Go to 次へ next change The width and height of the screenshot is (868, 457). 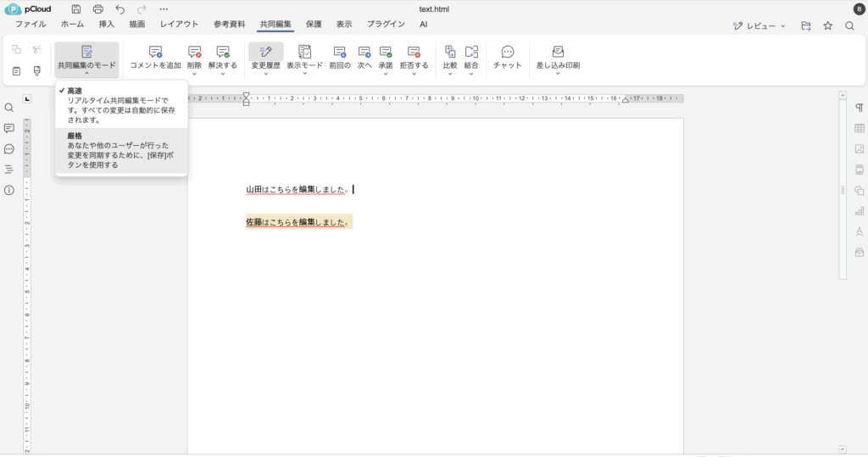[x=364, y=58]
